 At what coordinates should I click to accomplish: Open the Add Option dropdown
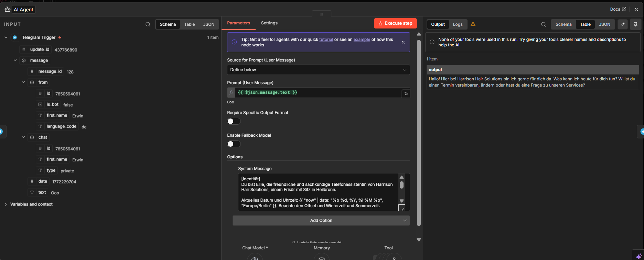(321, 221)
